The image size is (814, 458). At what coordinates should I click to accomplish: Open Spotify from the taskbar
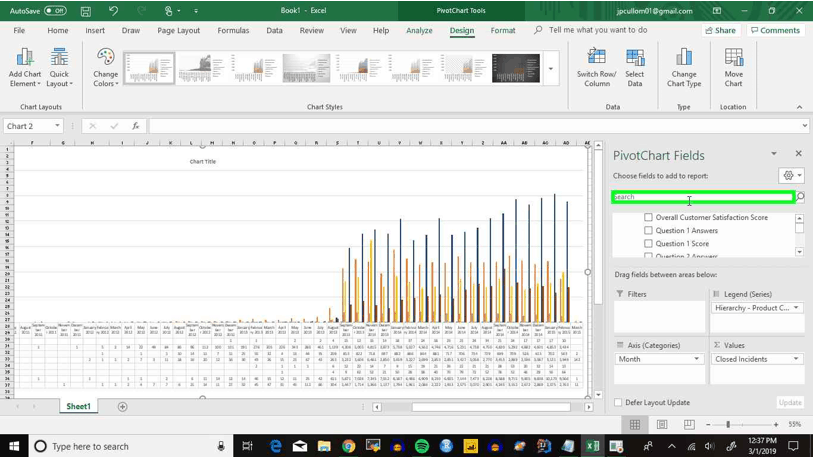pyautogui.click(x=422, y=446)
